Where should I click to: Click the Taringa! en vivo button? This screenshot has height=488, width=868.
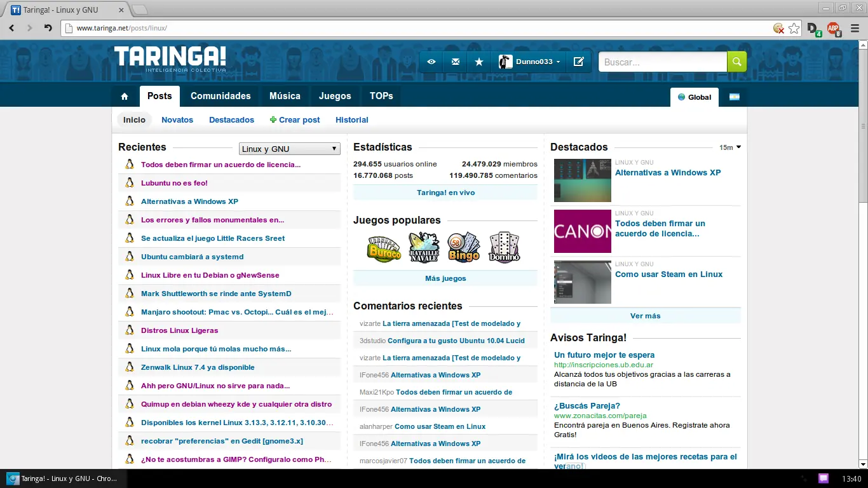[445, 193]
